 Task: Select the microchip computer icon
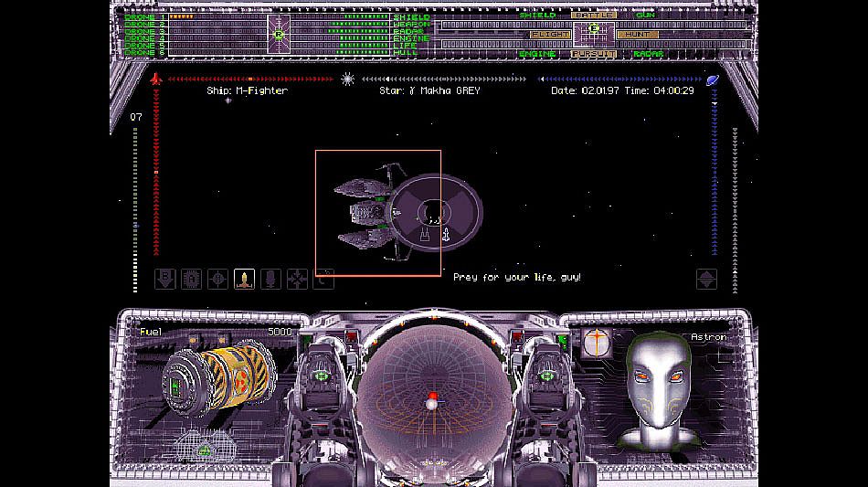click(x=191, y=279)
